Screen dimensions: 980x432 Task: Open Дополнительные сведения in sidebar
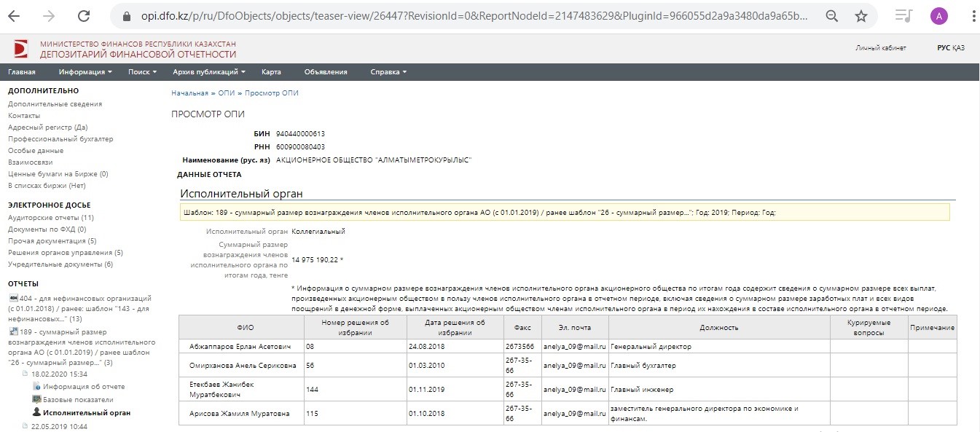[55, 104]
